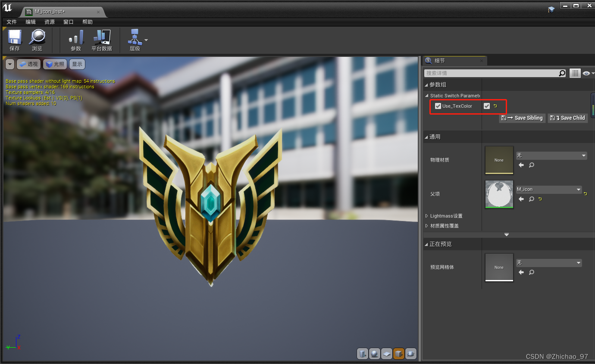The height and width of the screenshot is (364, 595).
Task: Reset parent yellow arrow right of M_icon dropdown
Action: tap(585, 194)
